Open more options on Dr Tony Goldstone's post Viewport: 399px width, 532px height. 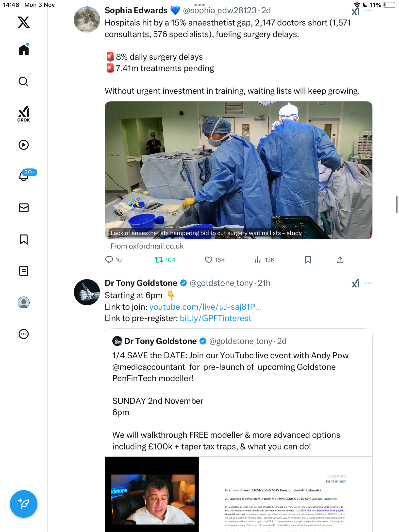click(x=368, y=283)
